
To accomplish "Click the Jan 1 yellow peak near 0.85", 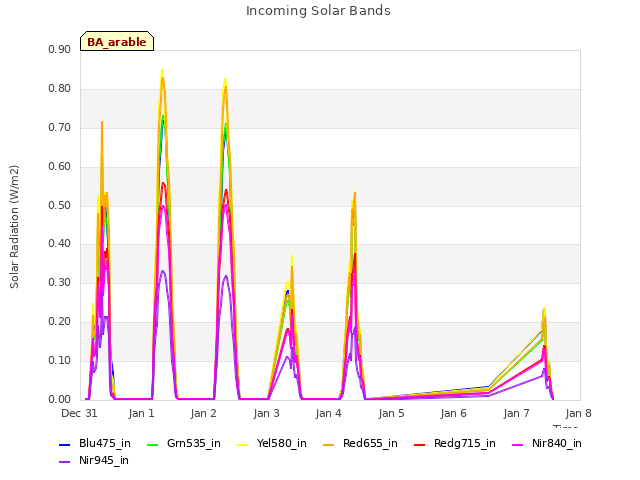I will coord(162,70).
